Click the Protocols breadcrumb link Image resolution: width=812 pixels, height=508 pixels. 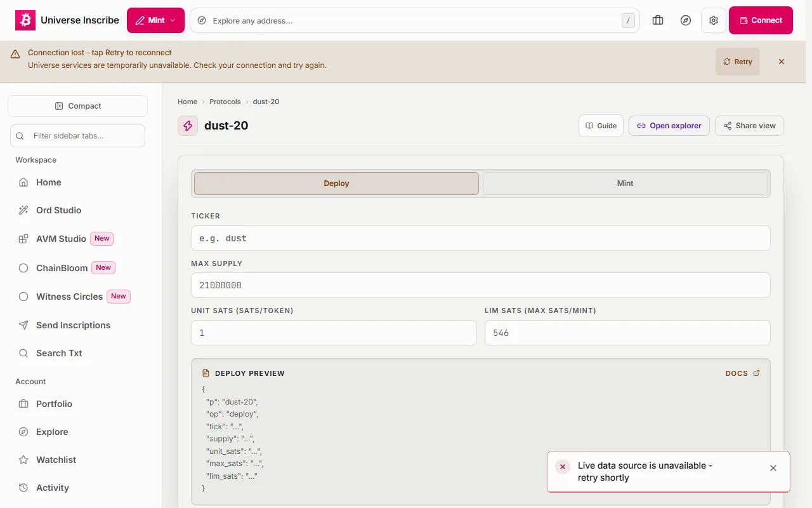point(225,102)
